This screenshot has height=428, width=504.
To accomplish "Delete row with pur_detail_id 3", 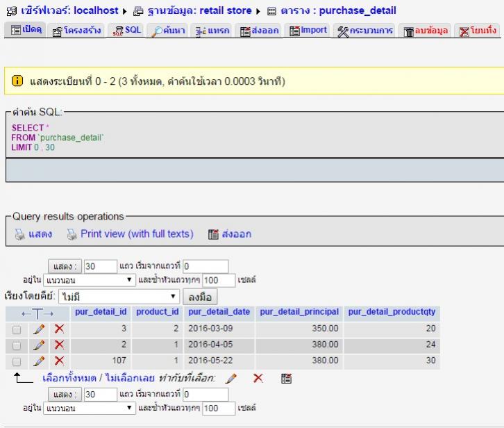I will (x=59, y=329).
